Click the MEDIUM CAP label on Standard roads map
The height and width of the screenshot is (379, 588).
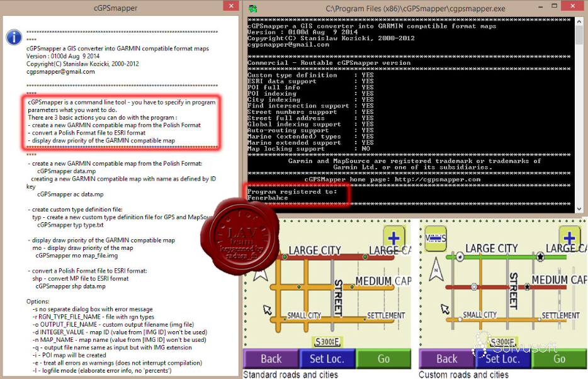(x=383, y=281)
